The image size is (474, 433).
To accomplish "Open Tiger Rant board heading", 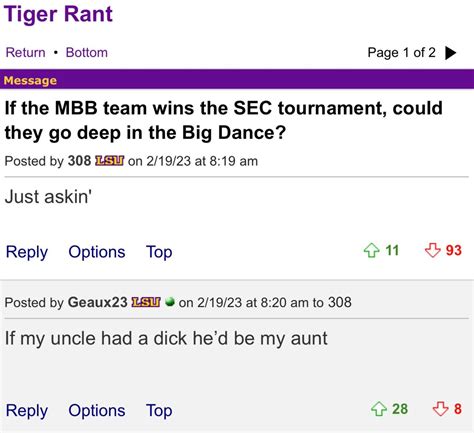I will [x=58, y=14].
